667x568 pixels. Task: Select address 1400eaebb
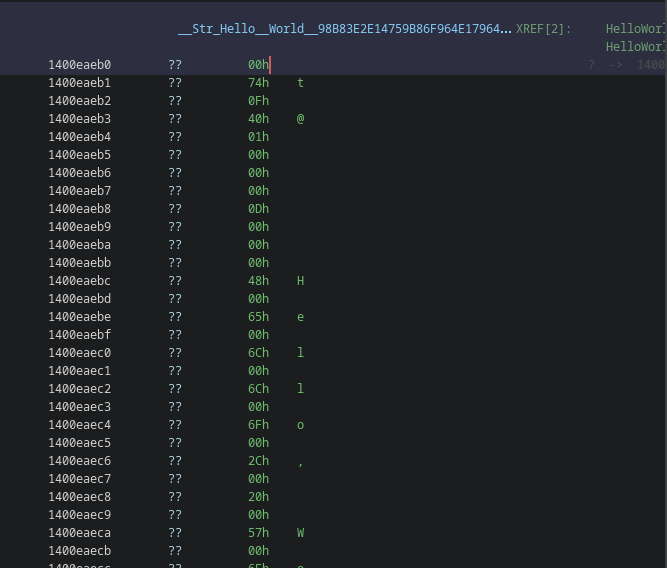tap(80, 263)
